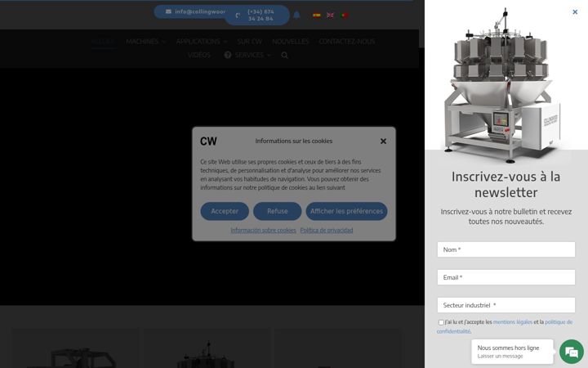Close the cookie information dialog
This screenshot has height=368, width=588.
pos(383,141)
